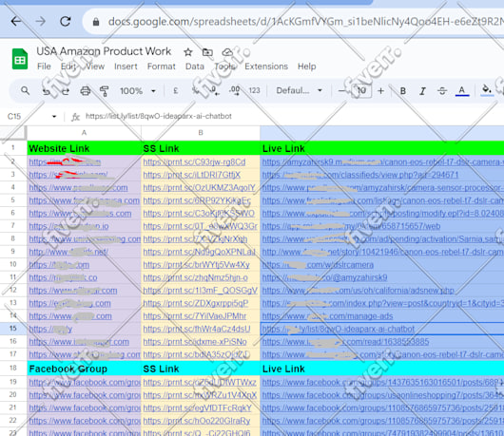Increase font size with plus button
504x436 pixels.
(x=381, y=91)
